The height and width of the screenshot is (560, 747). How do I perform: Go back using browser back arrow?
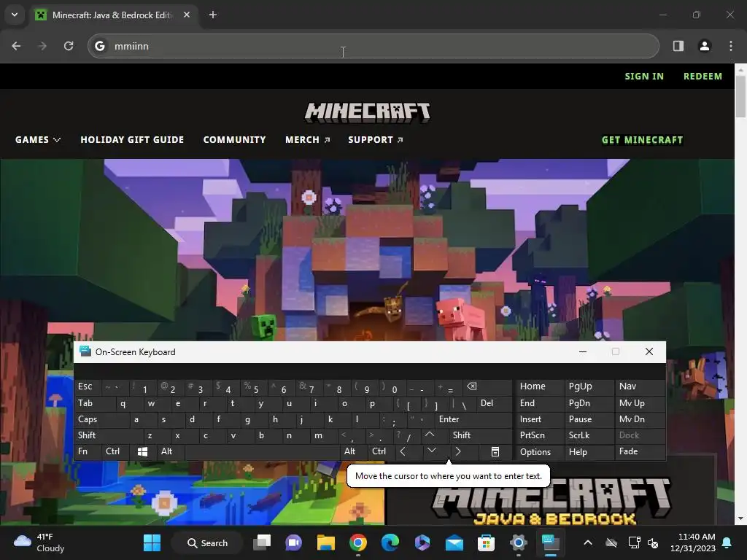click(16, 46)
